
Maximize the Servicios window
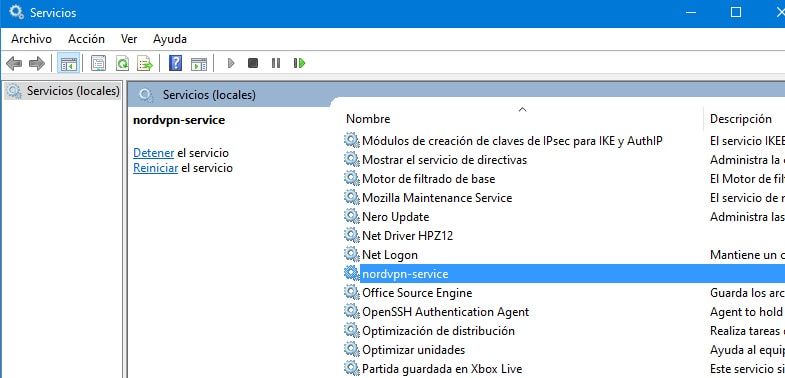coord(736,13)
